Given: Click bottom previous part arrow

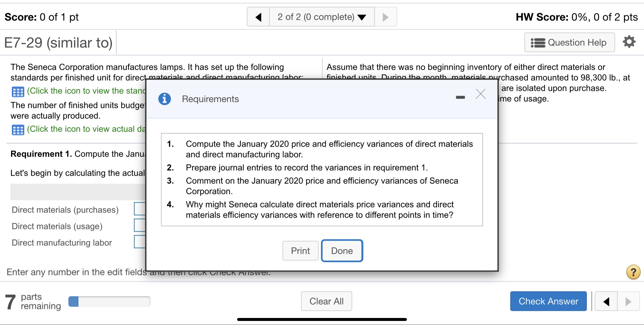Looking at the screenshot, I should click(606, 302).
